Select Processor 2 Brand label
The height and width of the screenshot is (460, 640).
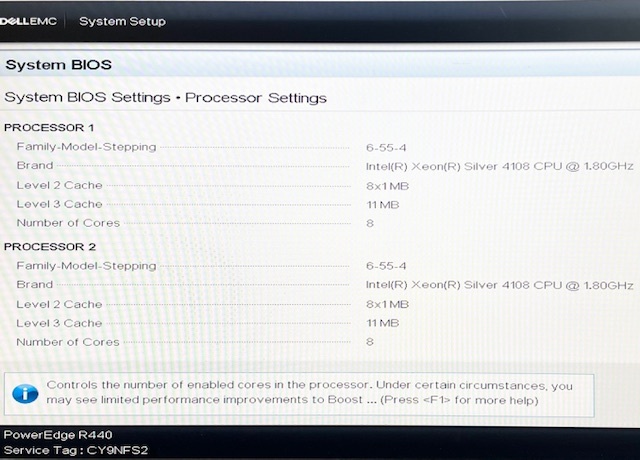pos(35,284)
